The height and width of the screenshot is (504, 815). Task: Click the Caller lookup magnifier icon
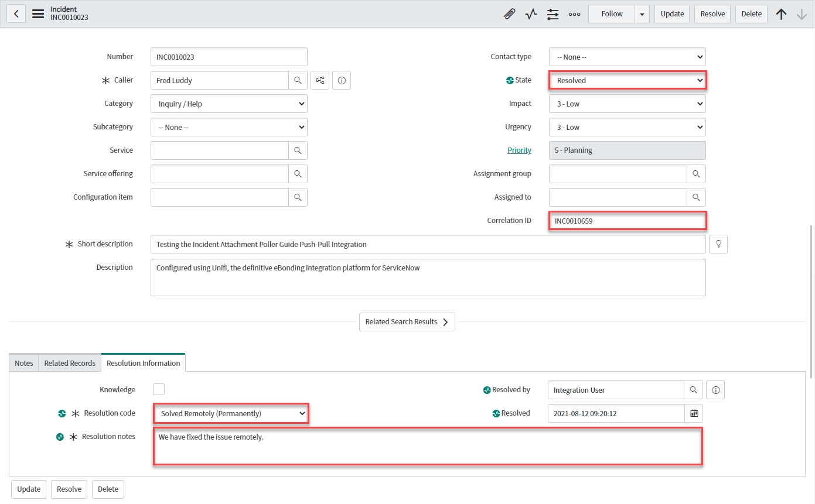coord(298,80)
